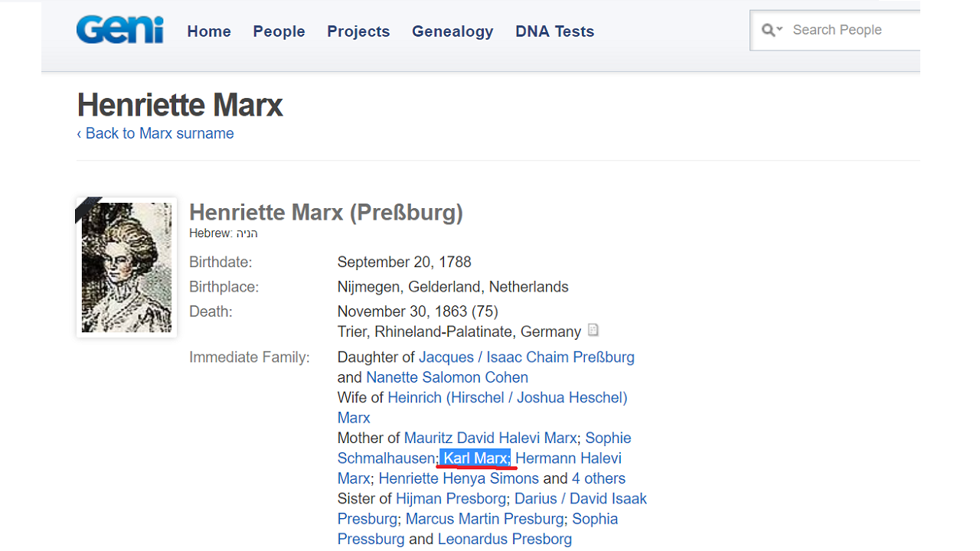Screen dimensions: 980x551
Task: Click the highlighted Karl Marx link
Action: (x=475, y=458)
